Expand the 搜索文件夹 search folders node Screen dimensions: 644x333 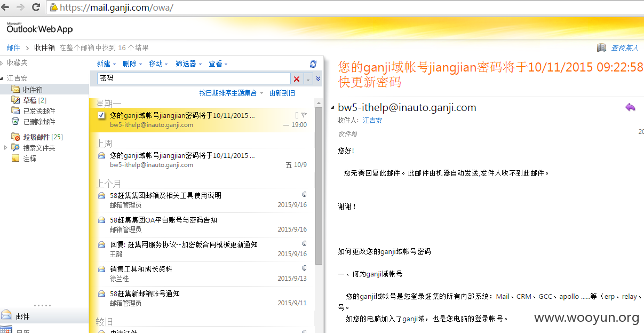[x=6, y=147]
